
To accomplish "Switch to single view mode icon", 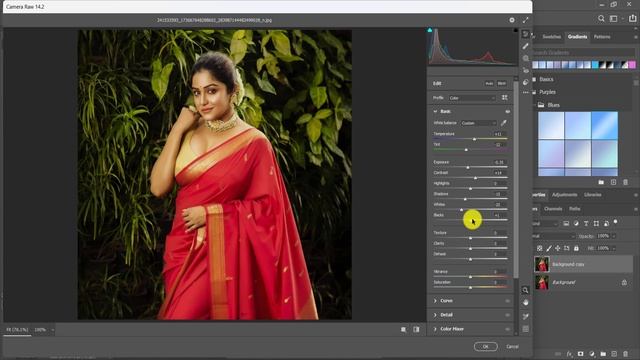I will pyautogui.click(x=403, y=329).
